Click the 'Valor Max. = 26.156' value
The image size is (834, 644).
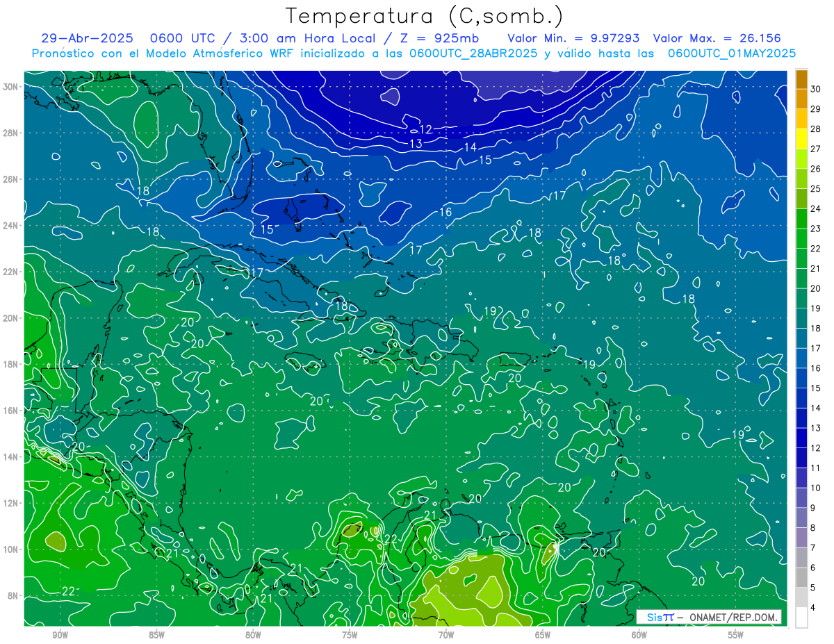pyautogui.click(x=717, y=38)
